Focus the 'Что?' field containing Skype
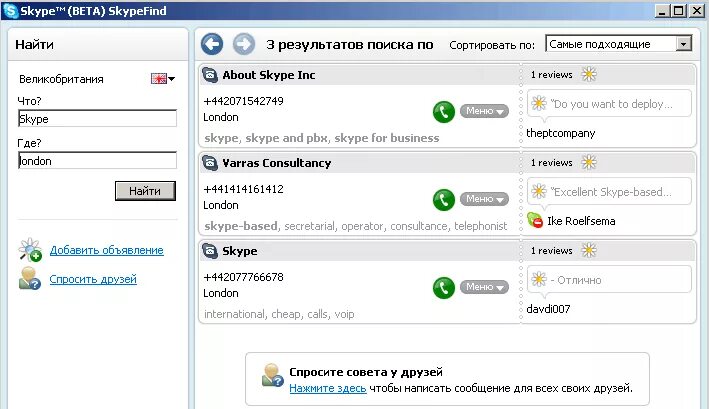This screenshot has width=709, height=409. pyautogui.click(x=97, y=118)
